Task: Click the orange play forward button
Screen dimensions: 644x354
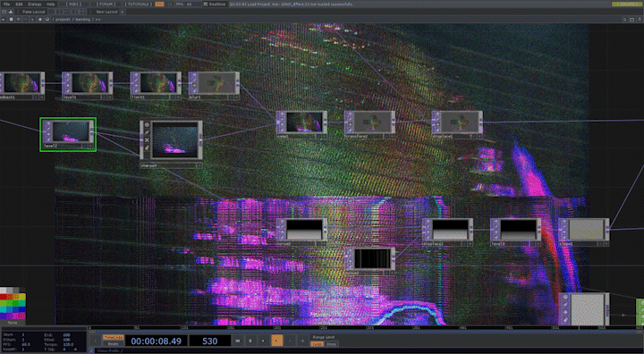Action: 276,341
